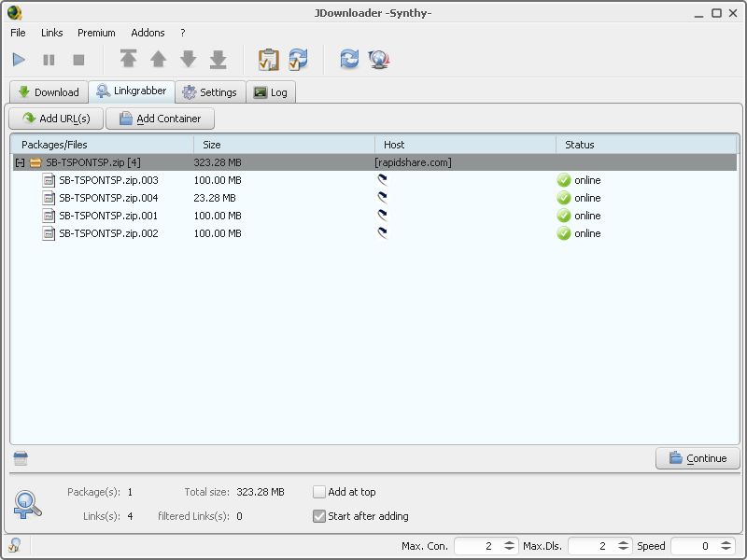Click the Max.Dls. value field
The image size is (747, 560).
pyautogui.click(x=591, y=546)
